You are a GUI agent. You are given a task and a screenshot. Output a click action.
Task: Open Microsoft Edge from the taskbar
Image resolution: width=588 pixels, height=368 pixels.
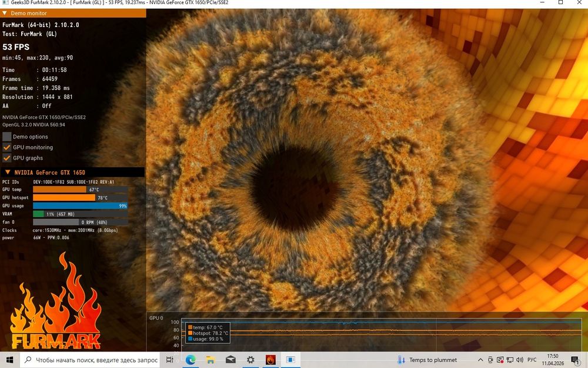coord(191,360)
